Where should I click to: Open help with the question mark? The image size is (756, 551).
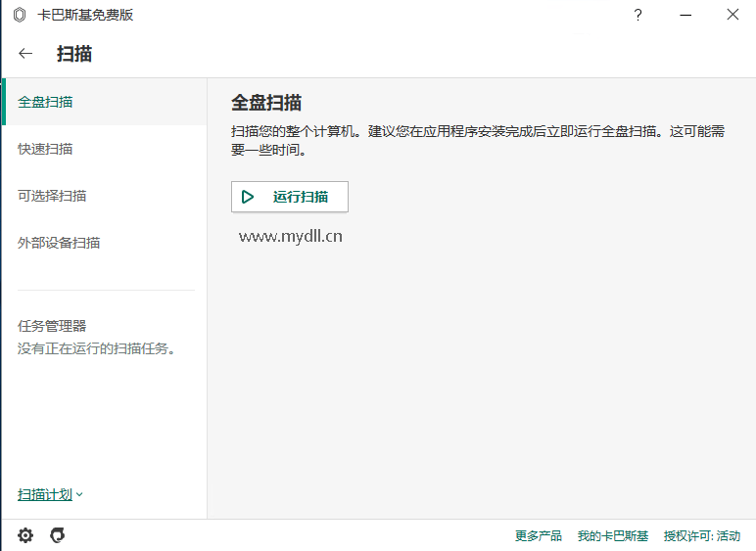pyautogui.click(x=638, y=15)
